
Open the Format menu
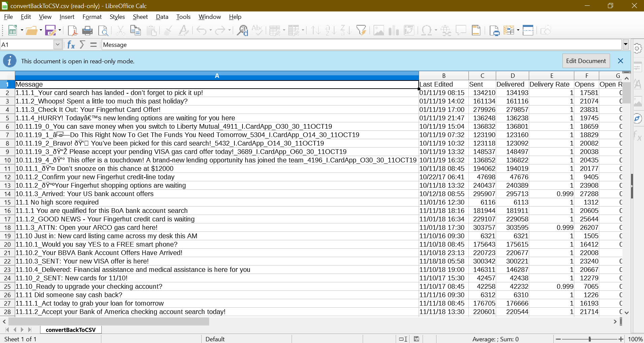(x=92, y=17)
